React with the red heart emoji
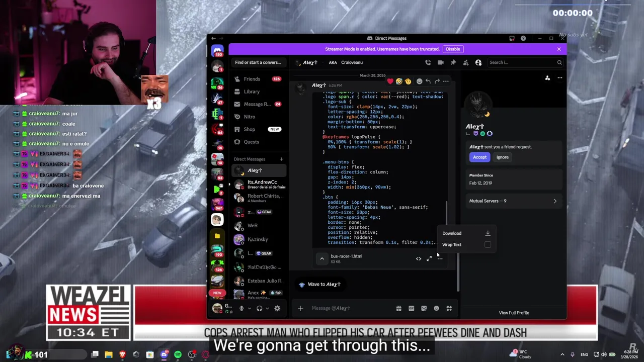The width and height of the screenshot is (644, 362). pyautogui.click(x=390, y=81)
